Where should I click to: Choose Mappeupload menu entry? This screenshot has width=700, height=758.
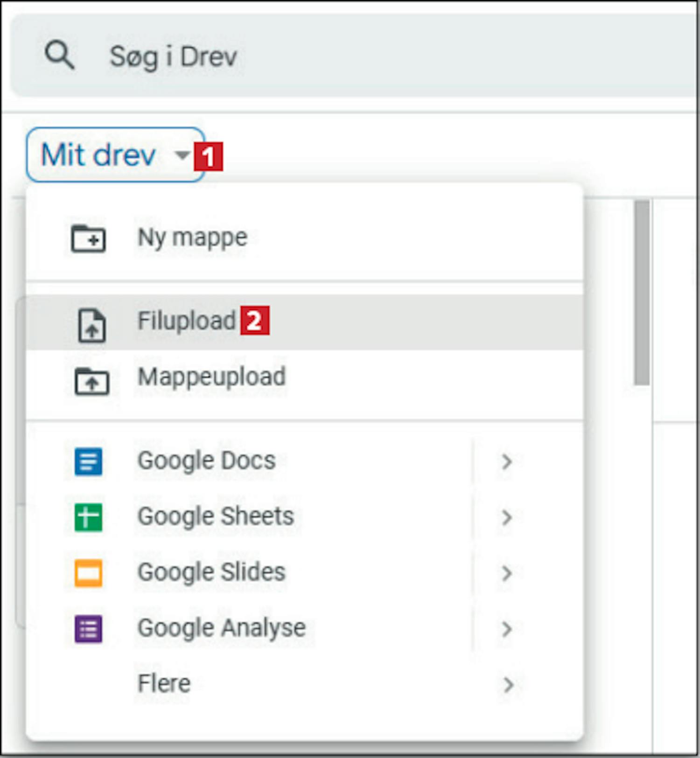[211, 377]
